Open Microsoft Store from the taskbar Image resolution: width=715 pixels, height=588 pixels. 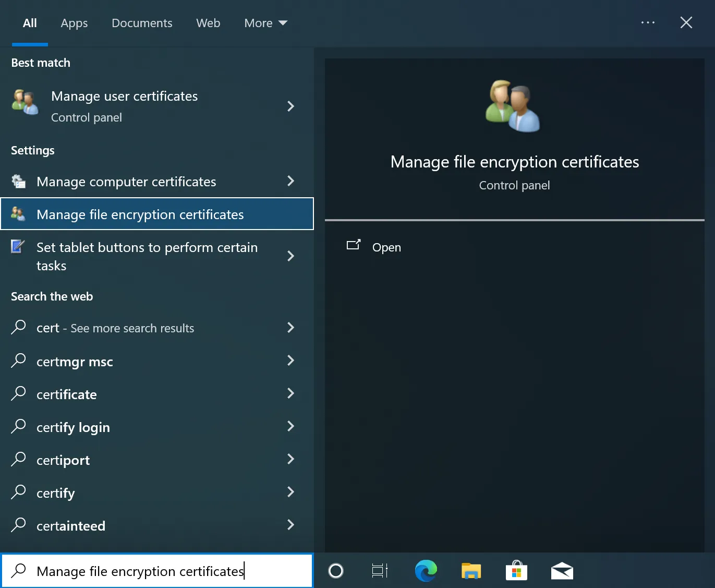516,570
